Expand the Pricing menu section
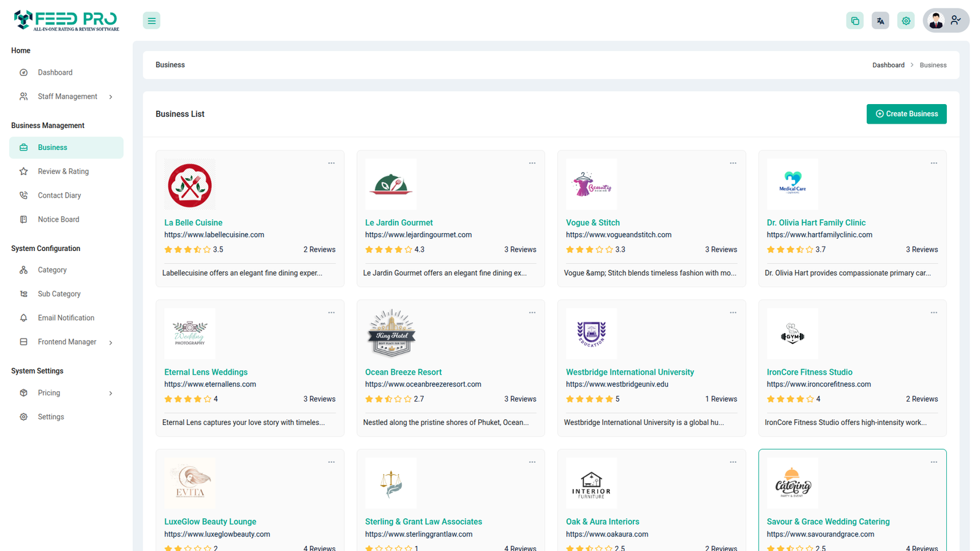The height and width of the screenshot is (551, 980). pos(111,393)
